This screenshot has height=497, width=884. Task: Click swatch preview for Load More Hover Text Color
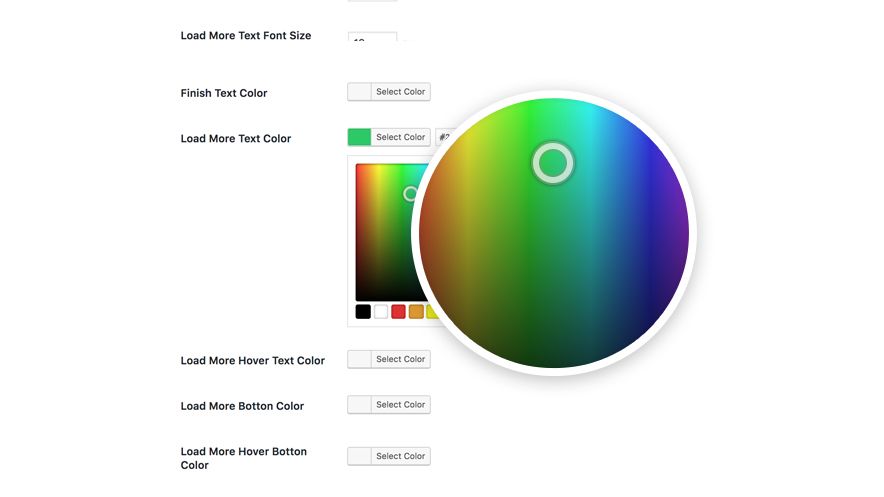click(x=359, y=359)
